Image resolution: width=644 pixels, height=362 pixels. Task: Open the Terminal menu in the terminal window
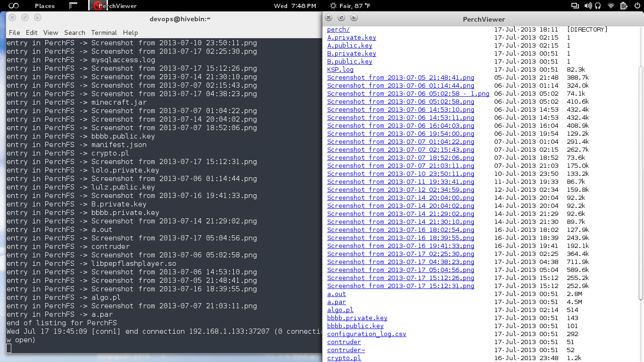pyautogui.click(x=104, y=33)
